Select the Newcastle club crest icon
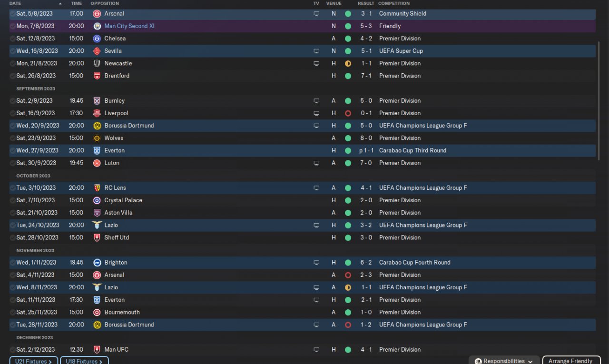The height and width of the screenshot is (364, 609). click(97, 63)
